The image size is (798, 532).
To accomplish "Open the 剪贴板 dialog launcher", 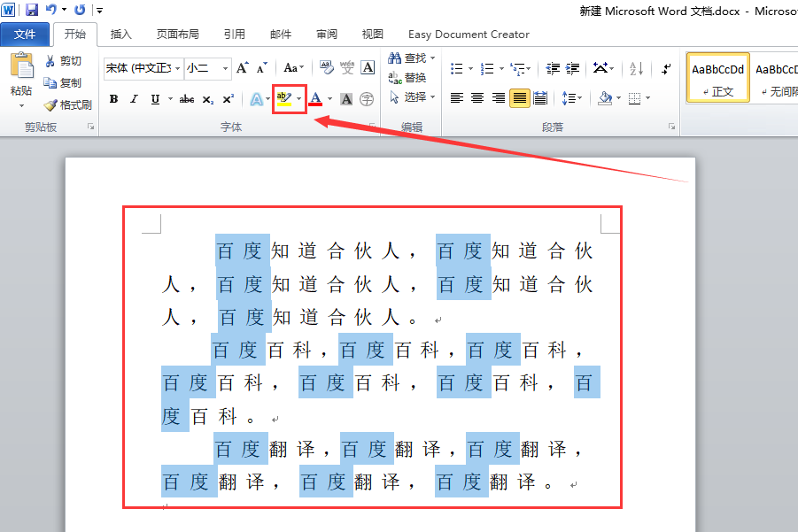I will (x=90, y=126).
